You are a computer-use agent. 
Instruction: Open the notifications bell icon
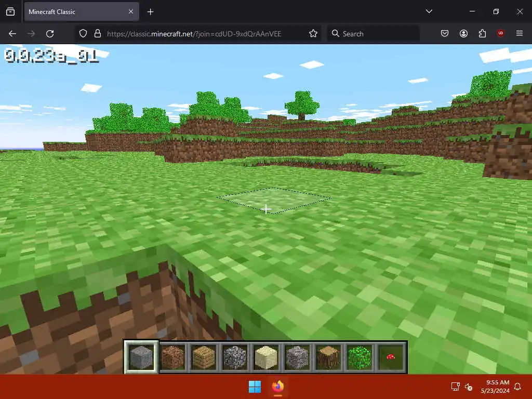(x=517, y=387)
